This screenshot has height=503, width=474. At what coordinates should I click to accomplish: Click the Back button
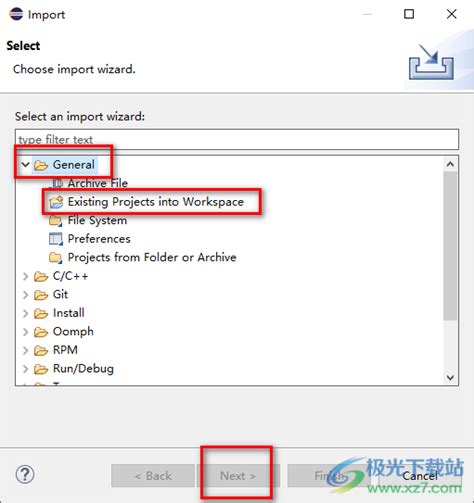pos(153,476)
